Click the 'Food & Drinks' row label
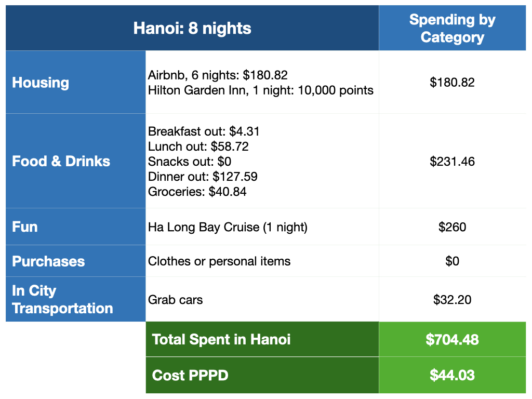The image size is (532, 399). click(x=61, y=161)
